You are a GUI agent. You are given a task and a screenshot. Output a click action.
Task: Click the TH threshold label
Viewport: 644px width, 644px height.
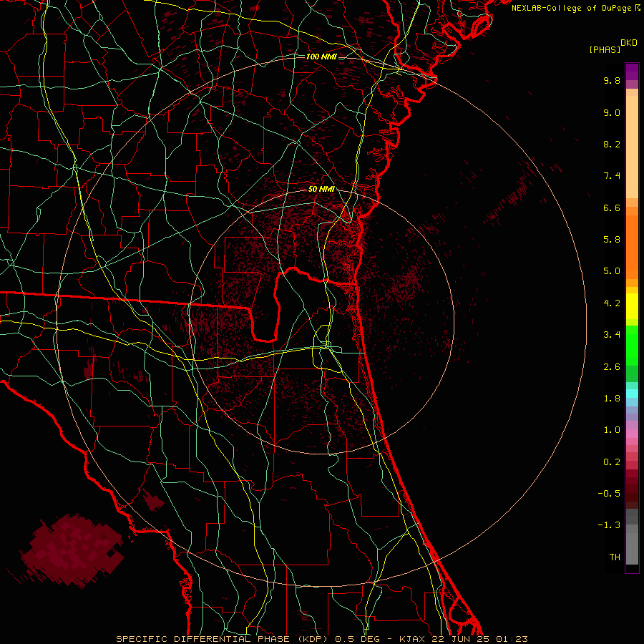tap(615, 557)
